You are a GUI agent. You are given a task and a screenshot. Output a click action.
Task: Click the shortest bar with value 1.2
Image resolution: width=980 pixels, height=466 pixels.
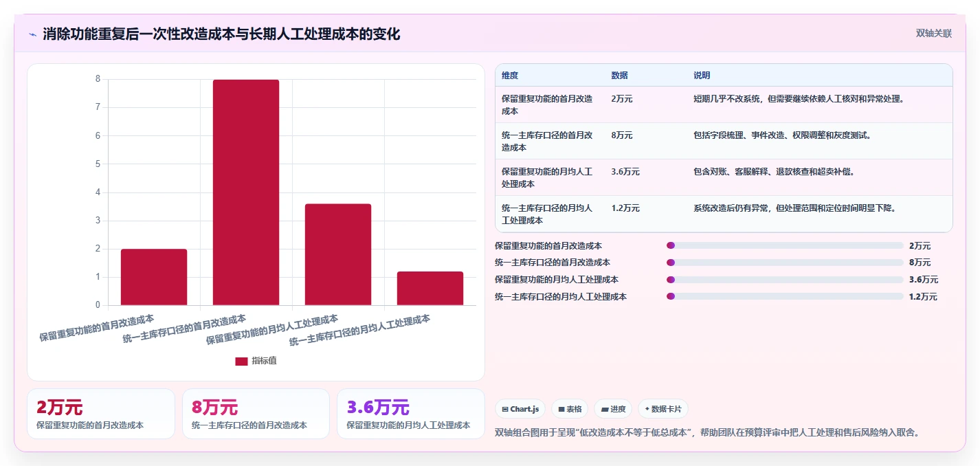(x=430, y=289)
